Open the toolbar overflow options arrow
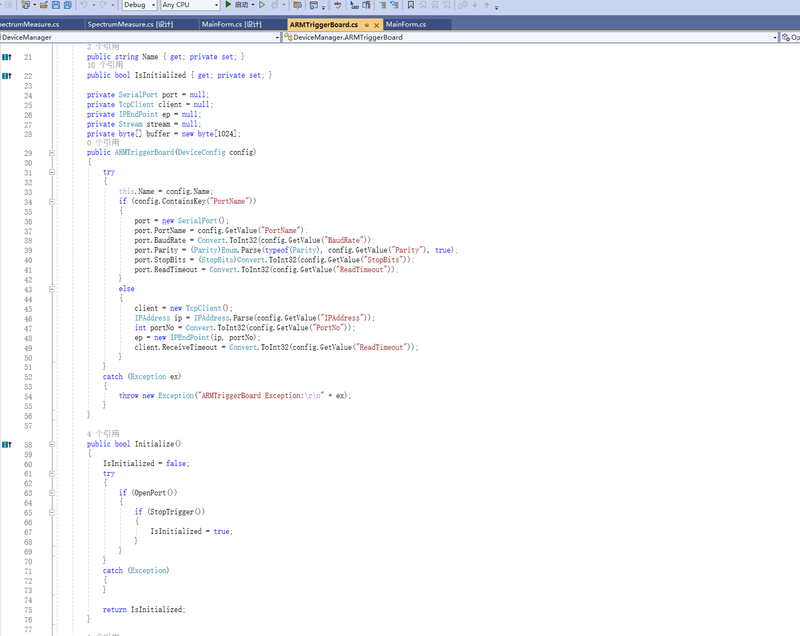The width and height of the screenshot is (800, 636). 496,7
